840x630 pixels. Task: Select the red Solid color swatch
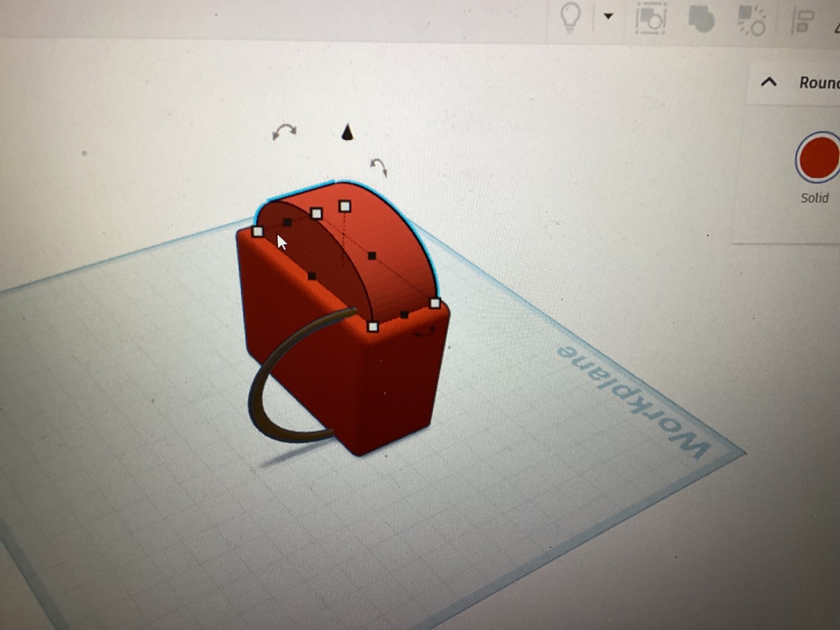(x=818, y=157)
